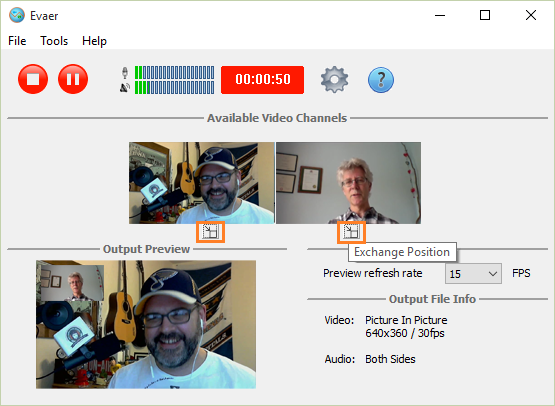Select the right video channel with gray-haired man
The width and height of the screenshot is (555, 406).
coord(349,183)
